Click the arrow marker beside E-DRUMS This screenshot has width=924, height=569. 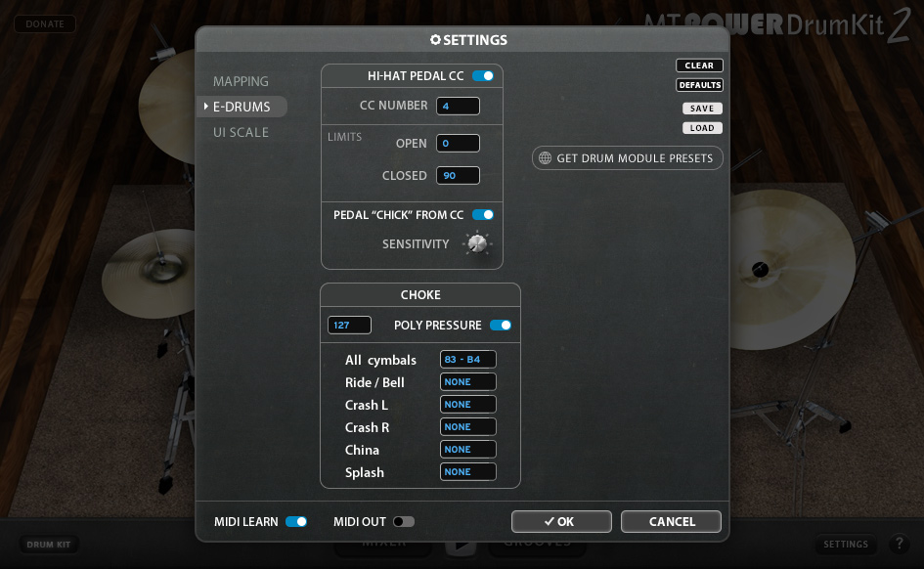pyautogui.click(x=205, y=106)
